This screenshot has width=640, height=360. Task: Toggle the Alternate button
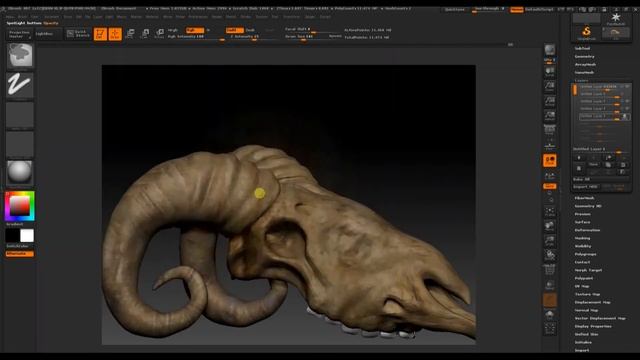pos(20,254)
